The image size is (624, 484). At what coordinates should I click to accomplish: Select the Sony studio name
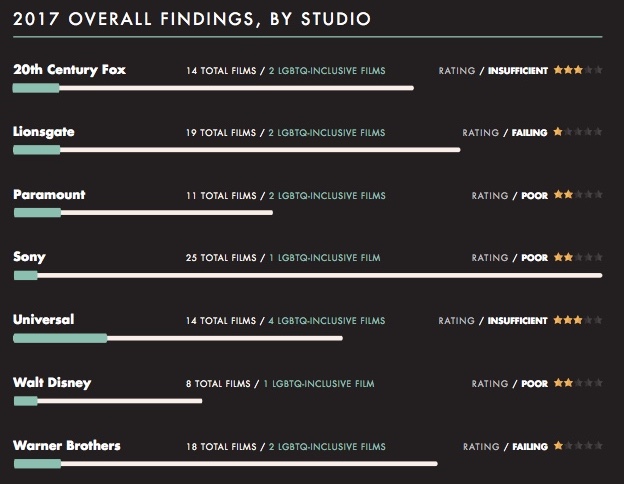(29, 257)
